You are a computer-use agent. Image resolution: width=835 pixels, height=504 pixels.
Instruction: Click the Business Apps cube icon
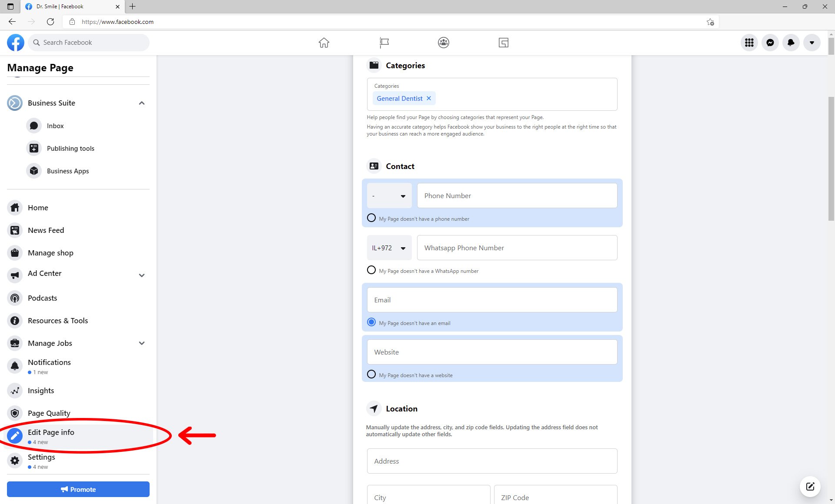pos(34,171)
